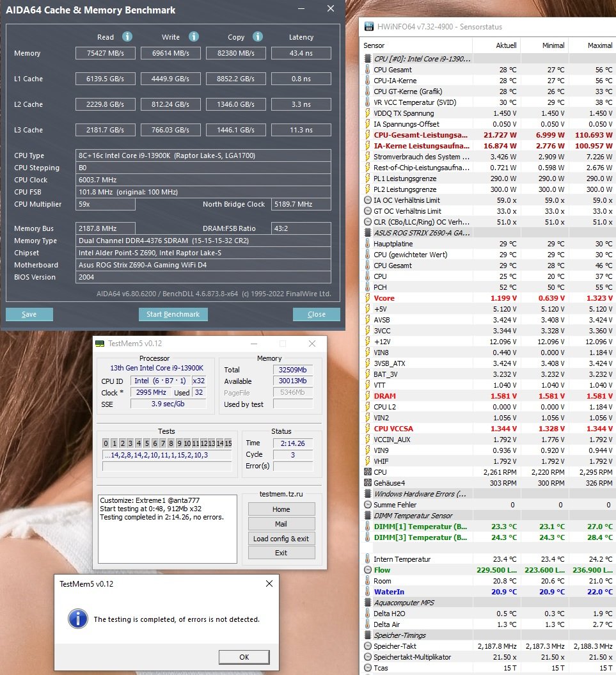Click Load config & exit in TestMem5

coord(281,539)
